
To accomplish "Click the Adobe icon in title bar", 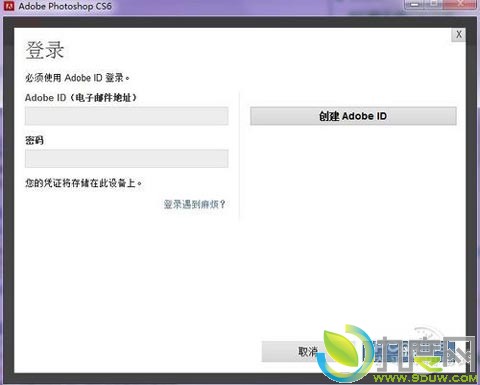I will point(9,6).
